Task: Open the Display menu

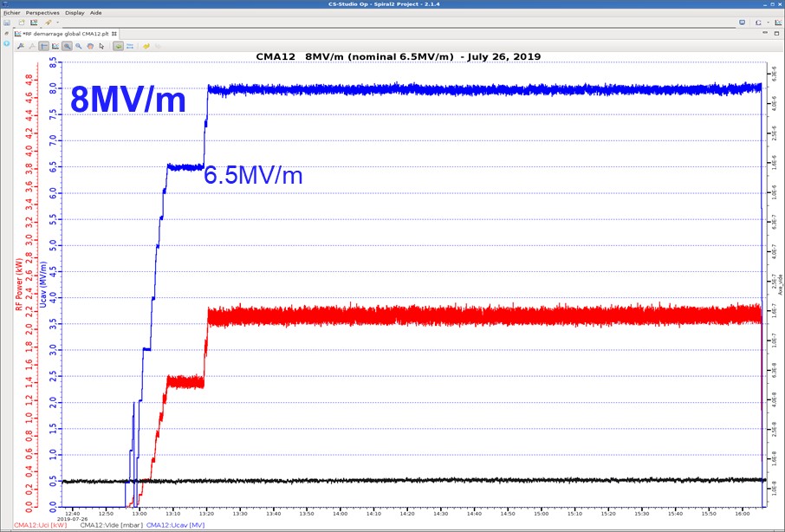Action: click(x=75, y=12)
